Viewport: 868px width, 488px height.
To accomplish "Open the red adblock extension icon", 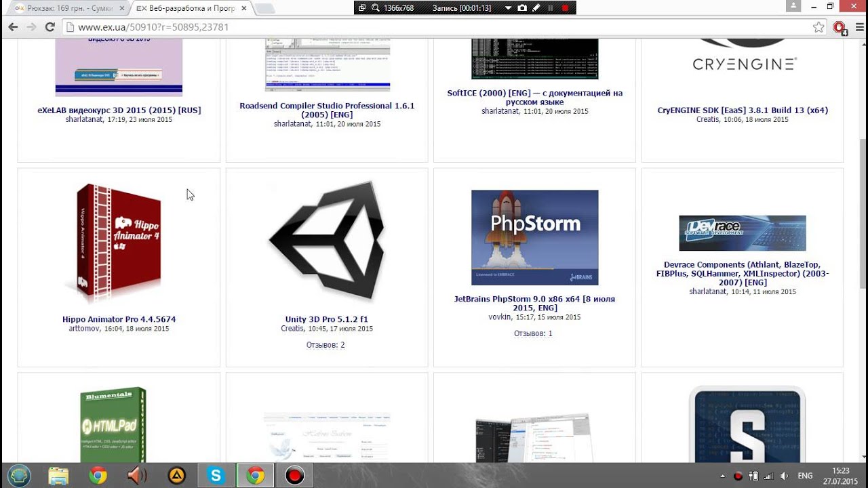I will 840,28.
